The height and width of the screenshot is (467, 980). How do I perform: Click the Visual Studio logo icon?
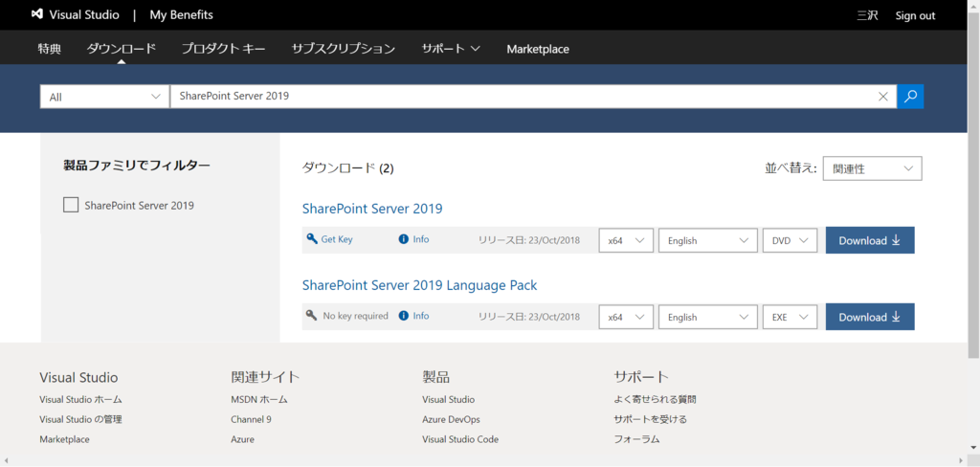(x=37, y=15)
